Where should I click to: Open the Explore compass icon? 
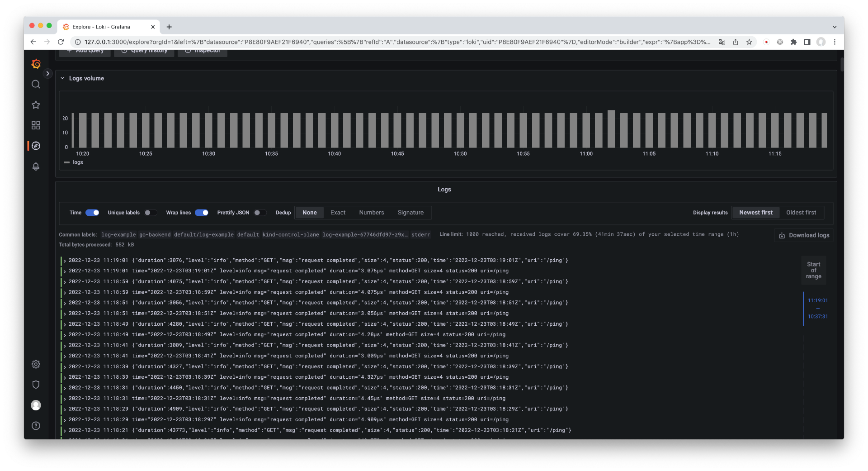click(x=36, y=146)
